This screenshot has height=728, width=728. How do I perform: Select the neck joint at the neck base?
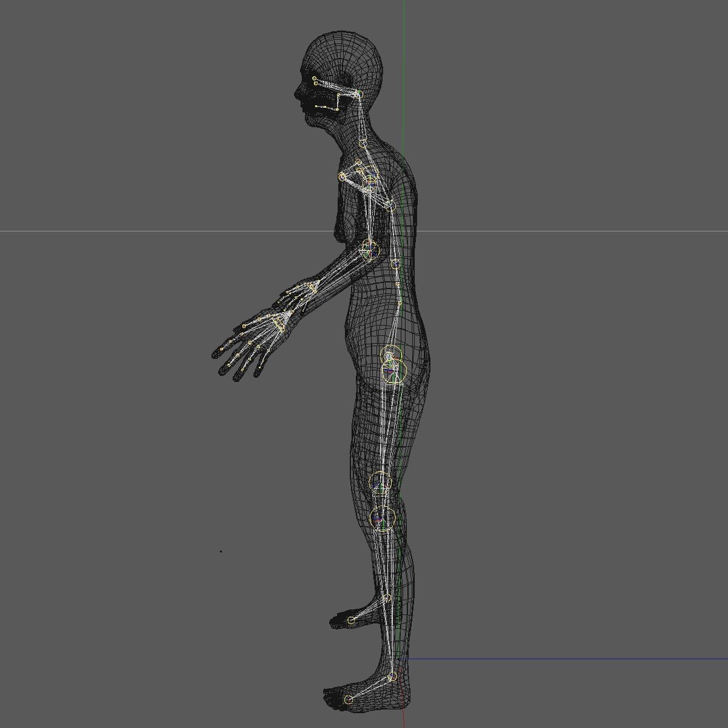(x=362, y=144)
